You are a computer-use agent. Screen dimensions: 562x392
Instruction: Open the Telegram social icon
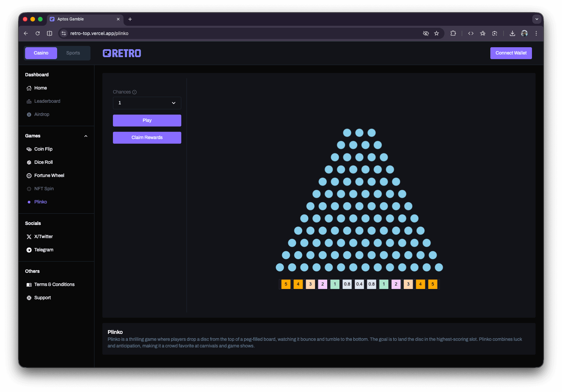point(29,250)
